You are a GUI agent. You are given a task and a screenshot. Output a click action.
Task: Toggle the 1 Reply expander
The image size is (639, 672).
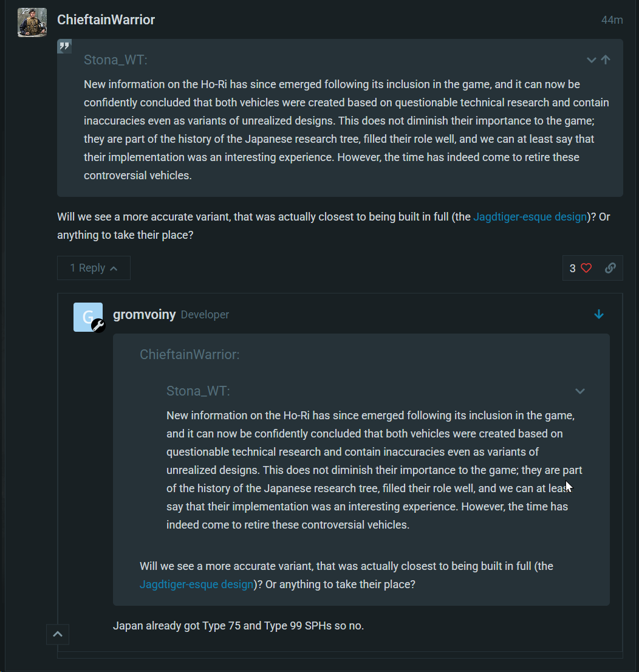point(94,269)
